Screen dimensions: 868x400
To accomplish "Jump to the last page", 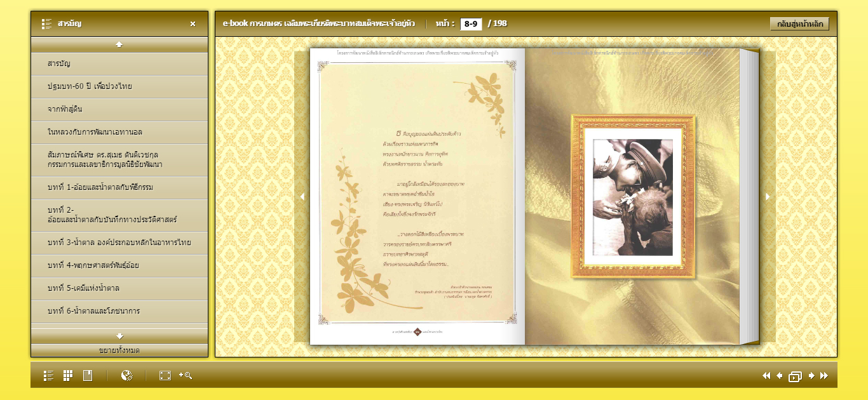I will pyautogui.click(x=824, y=376).
